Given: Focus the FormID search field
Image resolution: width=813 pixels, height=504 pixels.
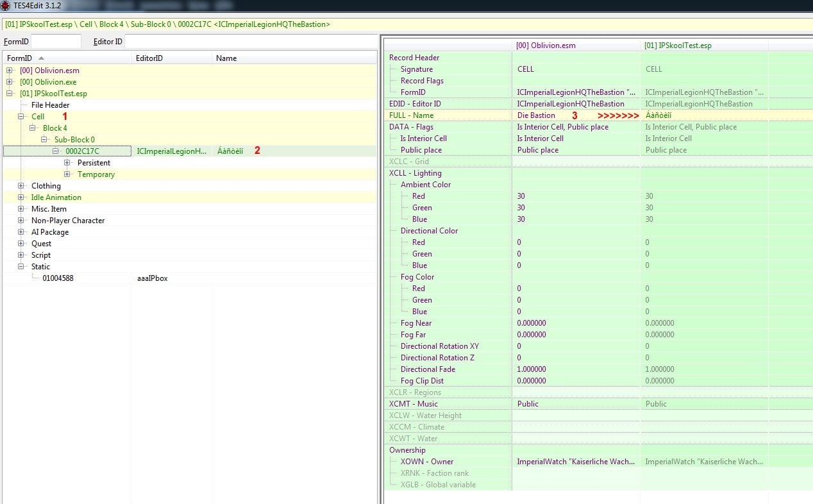Looking at the screenshot, I should [56, 42].
